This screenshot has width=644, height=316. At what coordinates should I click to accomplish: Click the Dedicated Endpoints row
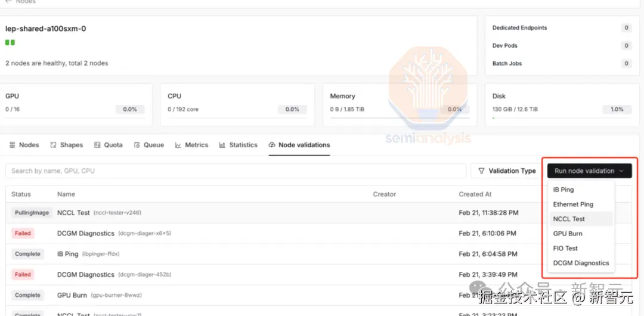[x=562, y=28]
